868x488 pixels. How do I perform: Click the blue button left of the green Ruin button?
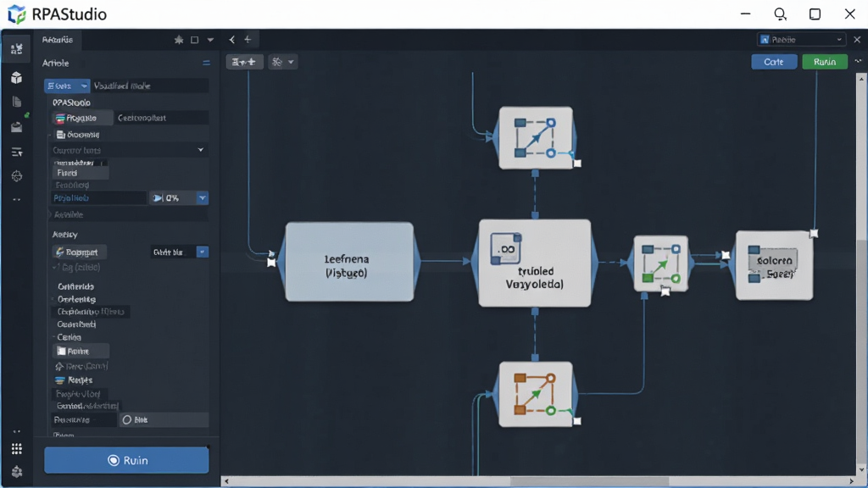(x=774, y=62)
